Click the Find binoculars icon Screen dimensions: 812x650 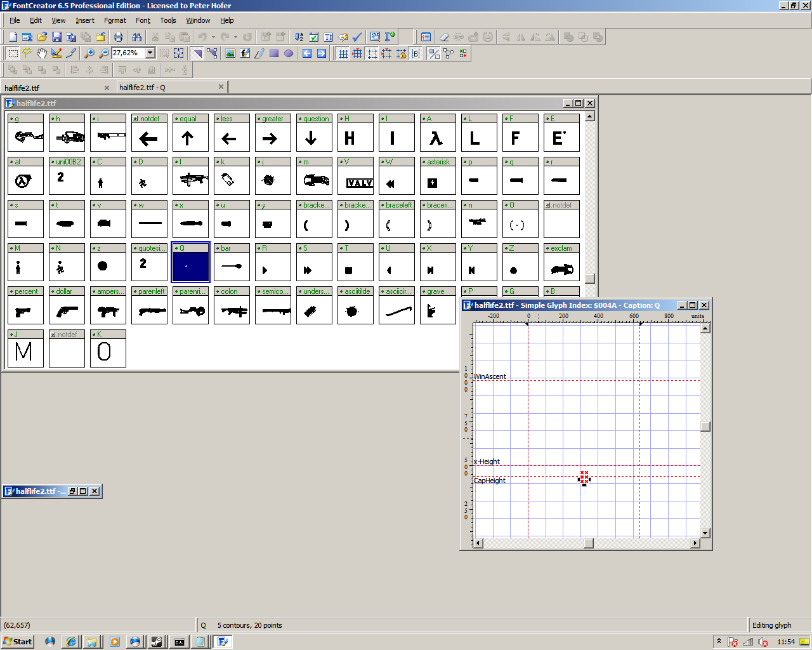tap(136, 37)
